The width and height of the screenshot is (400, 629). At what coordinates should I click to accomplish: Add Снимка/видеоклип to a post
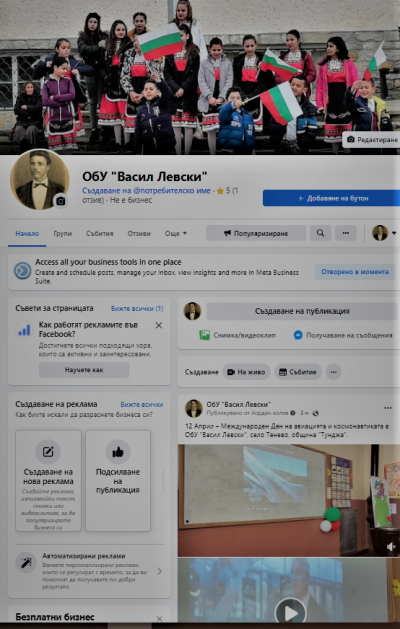(x=238, y=335)
